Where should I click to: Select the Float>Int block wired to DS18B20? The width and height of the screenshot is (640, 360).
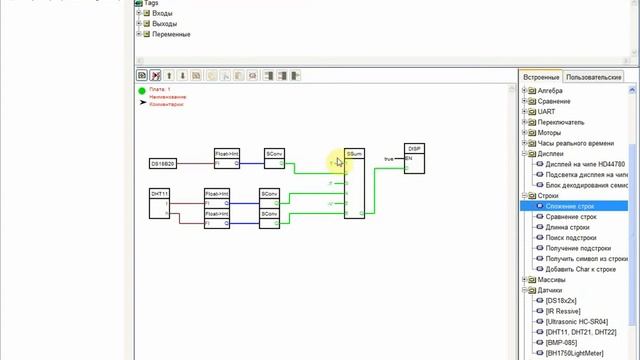point(227,158)
